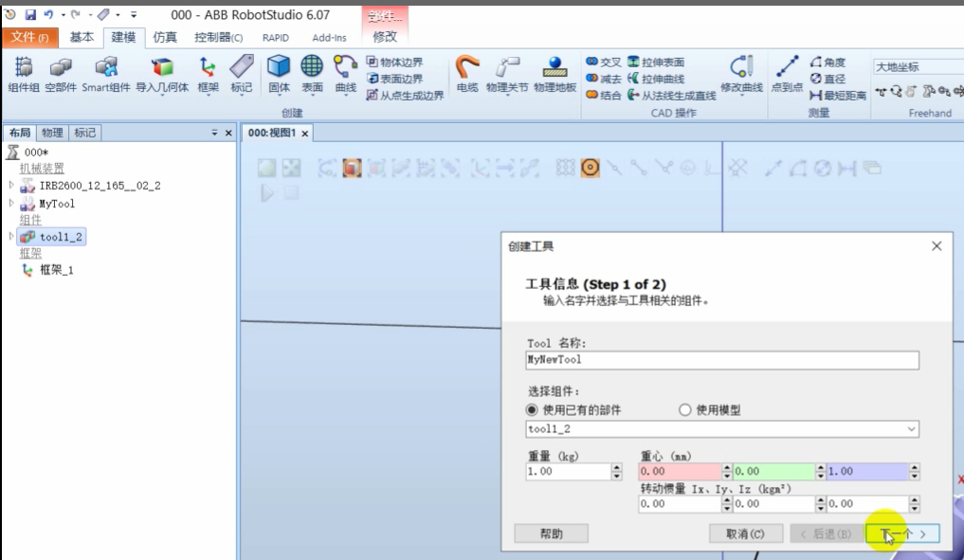Click Extrude Surface (拉伸表面)

coord(656,63)
